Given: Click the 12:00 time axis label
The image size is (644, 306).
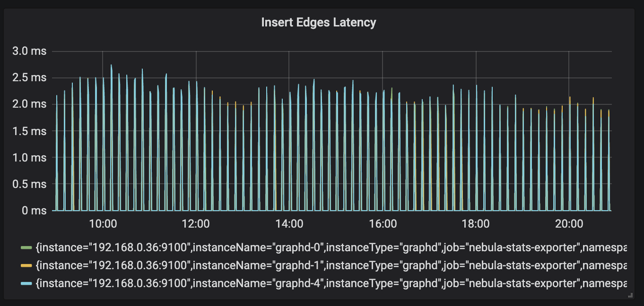Looking at the screenshot, I should point(196,223).
